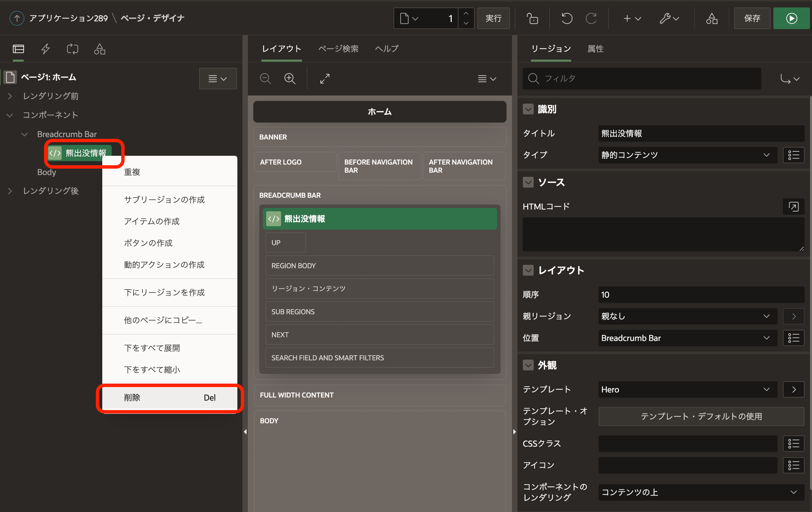Click the 保存 button
Image resolution: width=812 pixels, height=512 pixels.
pos(752,18)
